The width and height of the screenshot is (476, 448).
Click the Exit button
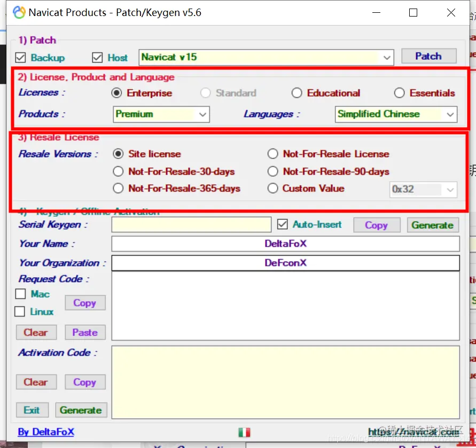pos(32,410)
